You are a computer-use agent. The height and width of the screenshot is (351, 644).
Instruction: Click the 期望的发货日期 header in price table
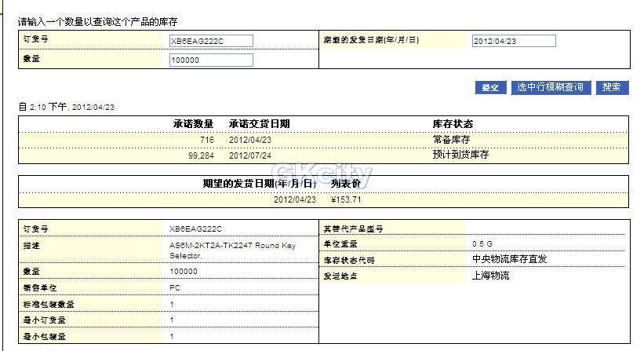tap(260, 183)
